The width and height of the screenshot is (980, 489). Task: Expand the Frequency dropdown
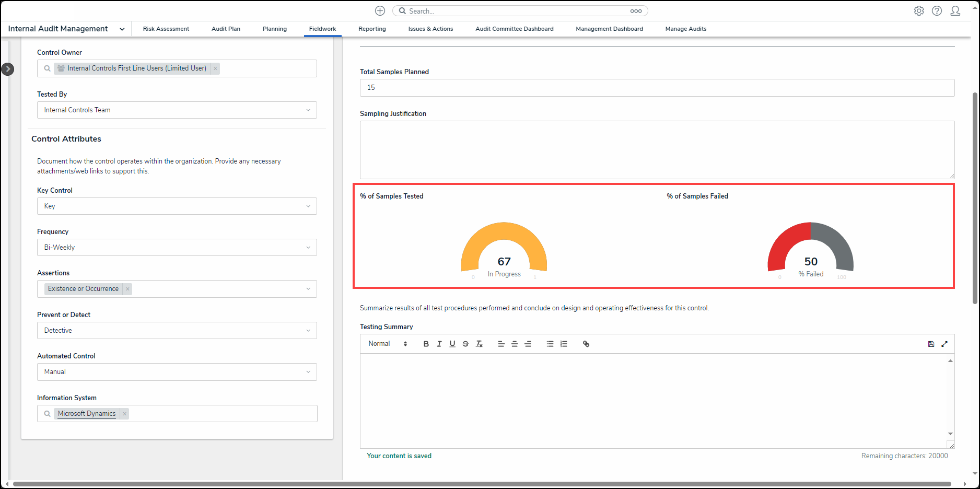(x=177, y=248)
